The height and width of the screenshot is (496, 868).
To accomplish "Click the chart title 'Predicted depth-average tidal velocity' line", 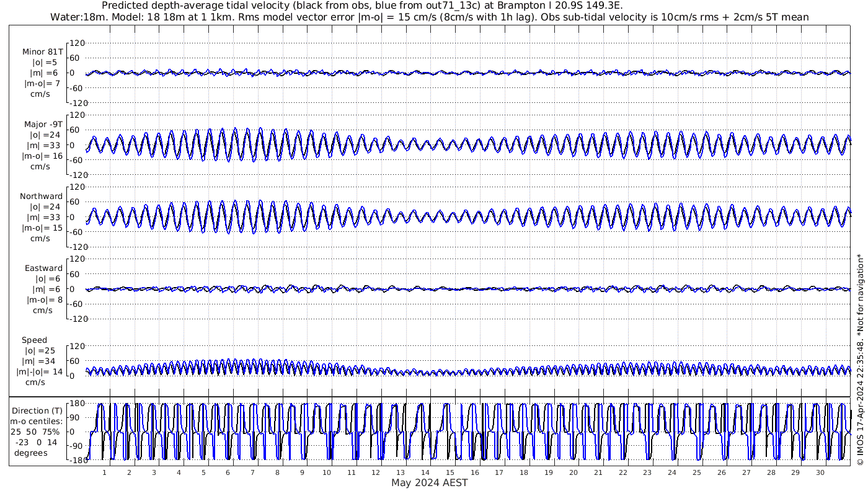I will coord(361,6).
